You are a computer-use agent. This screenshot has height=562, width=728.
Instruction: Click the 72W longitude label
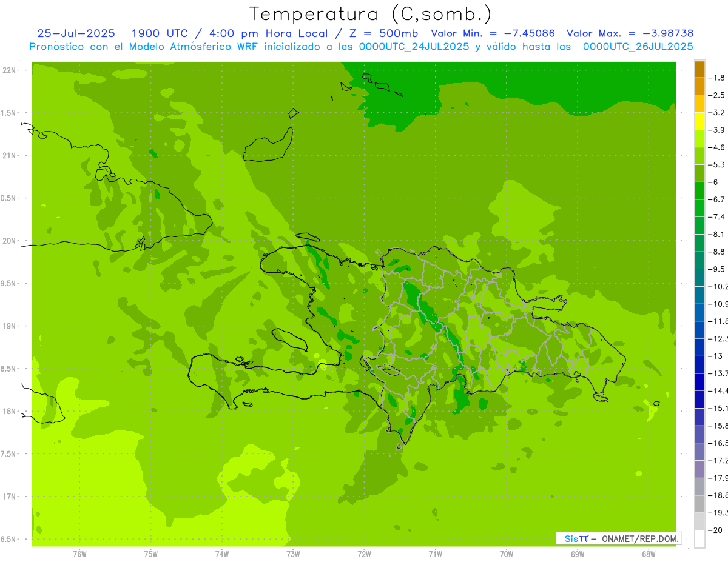pos(364,554)
